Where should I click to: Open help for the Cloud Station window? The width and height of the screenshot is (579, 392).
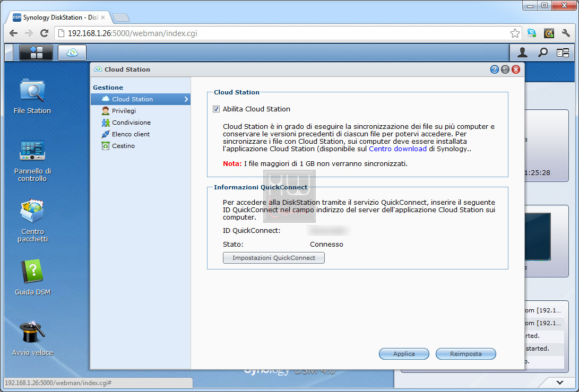tap(495, 69)
